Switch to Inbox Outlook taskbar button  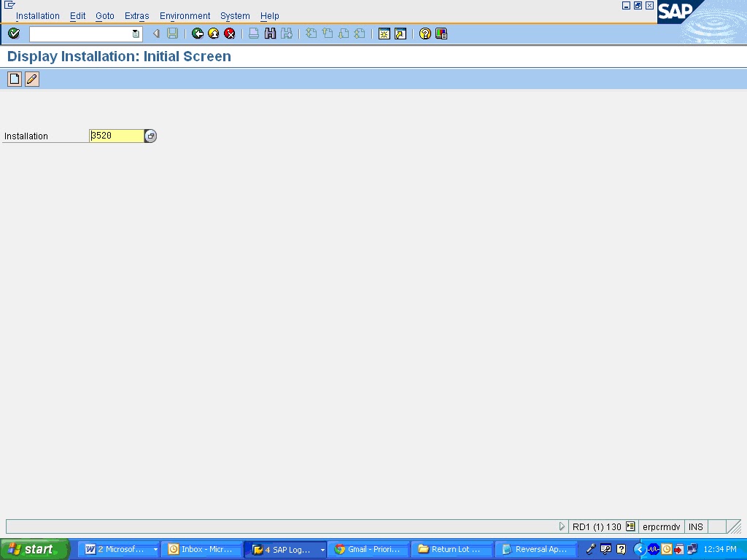point(202,550)
